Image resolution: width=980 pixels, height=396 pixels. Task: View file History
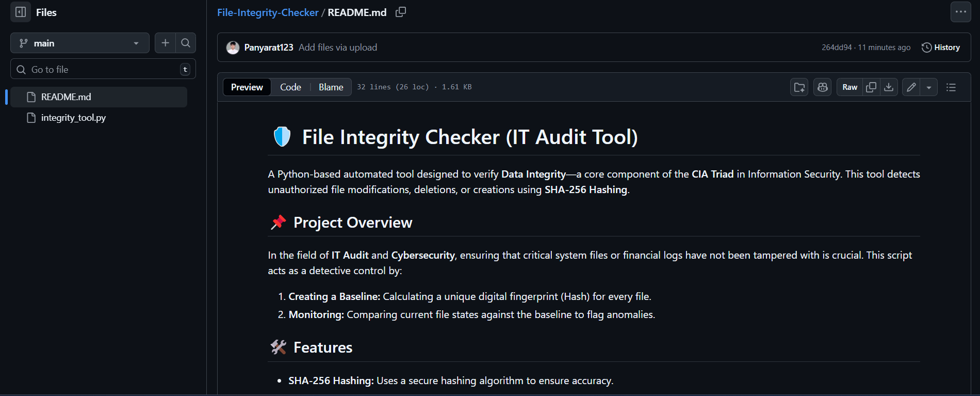tap(941, 47)
